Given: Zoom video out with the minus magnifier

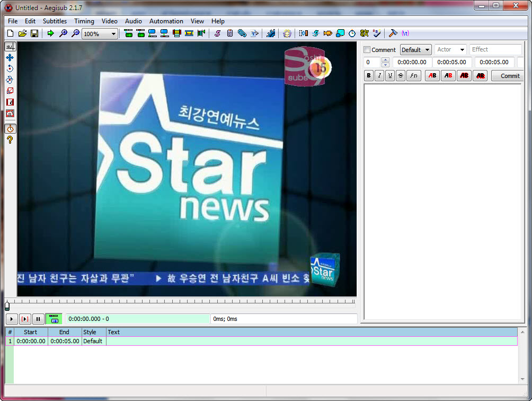Looking at the screenshot, I should point(75,33).
